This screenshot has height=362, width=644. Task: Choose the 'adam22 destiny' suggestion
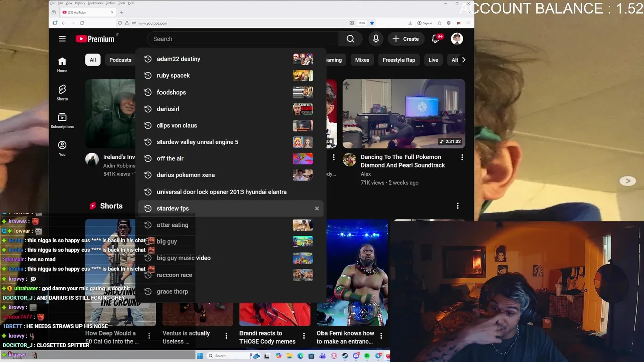tap(231, 59)
